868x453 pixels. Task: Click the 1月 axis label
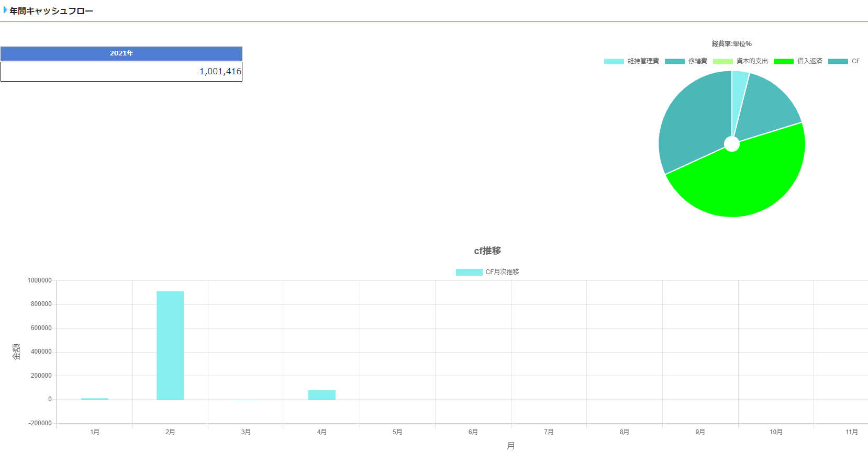pos(95,432)
